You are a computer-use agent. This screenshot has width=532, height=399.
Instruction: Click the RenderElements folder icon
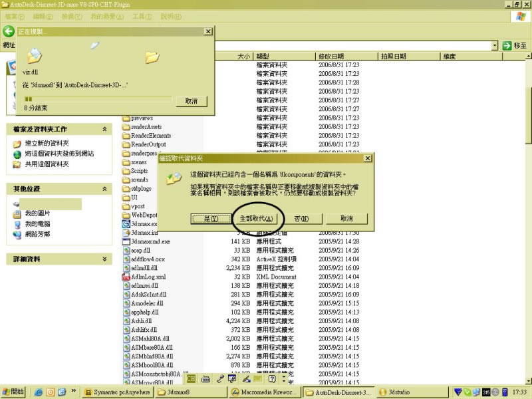pos(126,136)
